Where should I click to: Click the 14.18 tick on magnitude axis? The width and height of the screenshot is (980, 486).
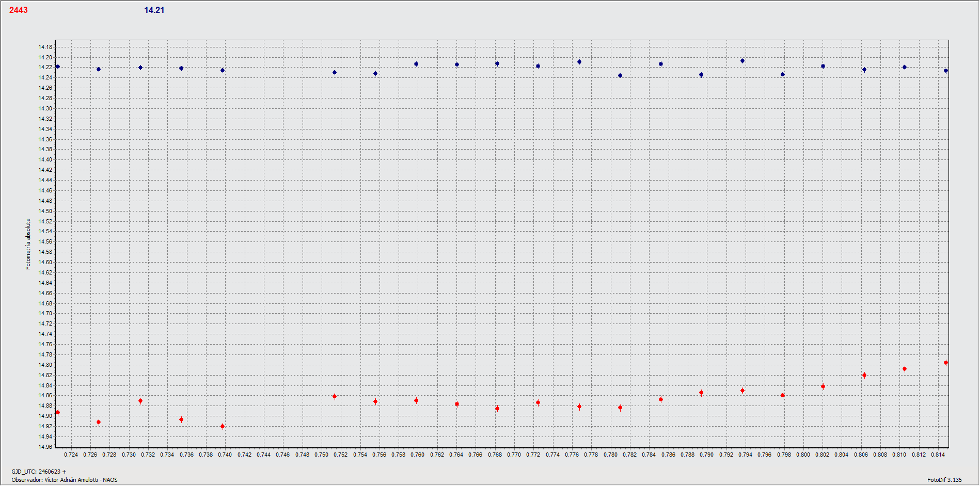coord(45,47)
